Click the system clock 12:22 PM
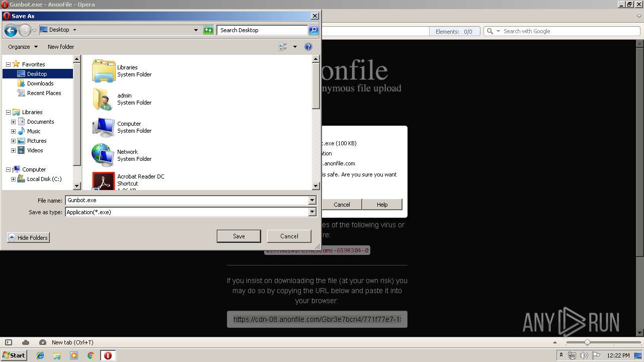This screenshot has width=644, height=362. point(618,355)
